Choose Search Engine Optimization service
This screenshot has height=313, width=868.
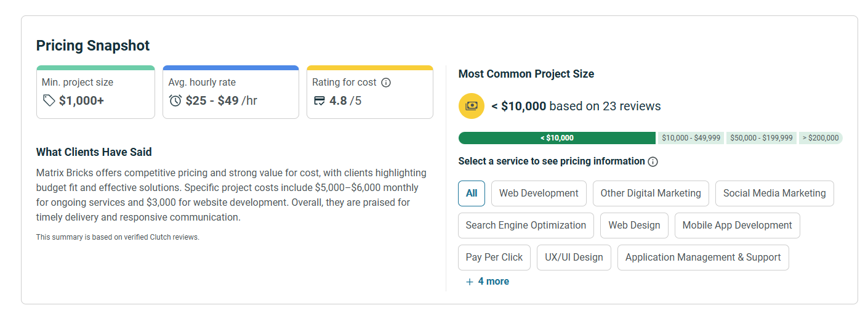point(526,226)
